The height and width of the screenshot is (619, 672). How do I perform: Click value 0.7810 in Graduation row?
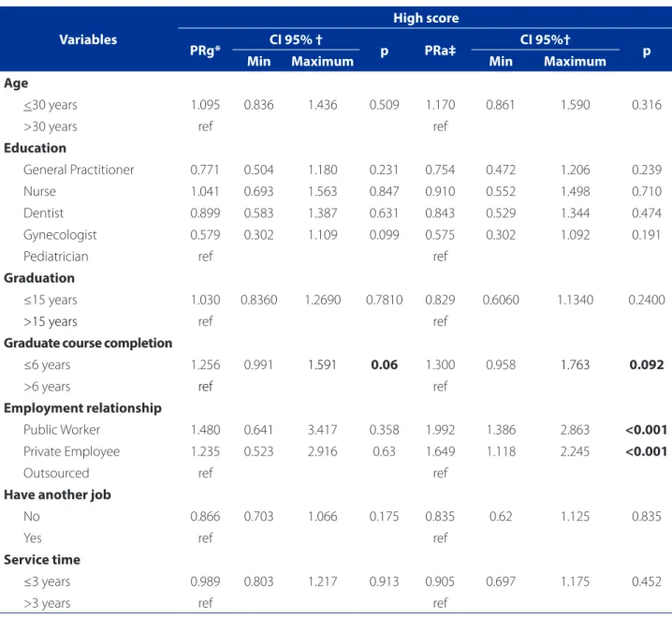(x=384, y=300)
